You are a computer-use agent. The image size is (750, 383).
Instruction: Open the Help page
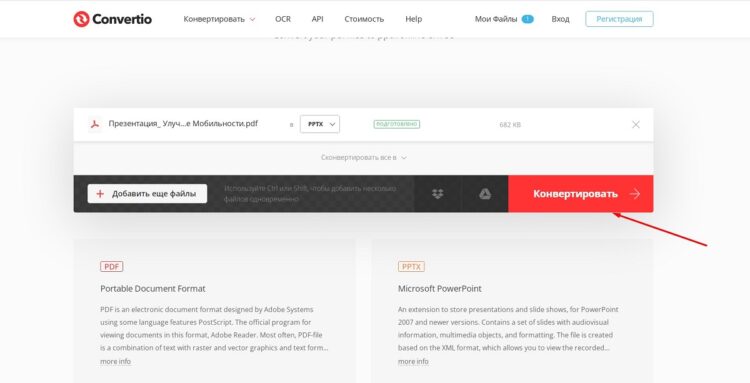point(413,19)
